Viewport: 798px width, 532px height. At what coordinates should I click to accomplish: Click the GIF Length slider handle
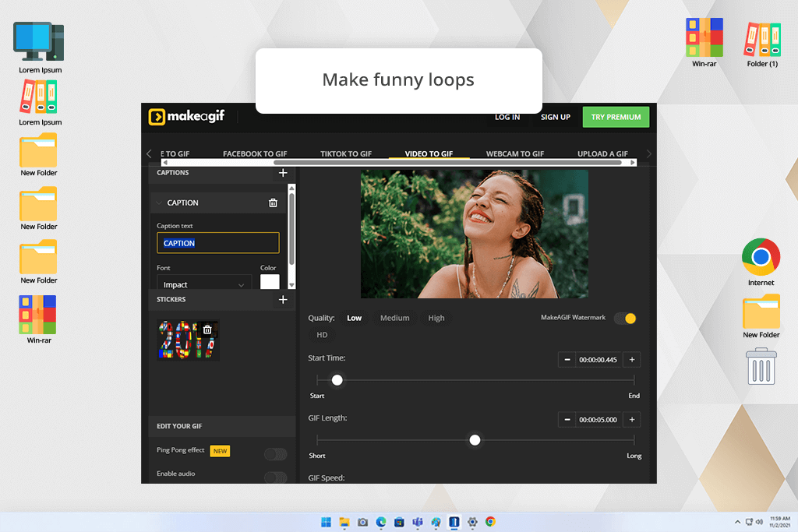(475, 440)
